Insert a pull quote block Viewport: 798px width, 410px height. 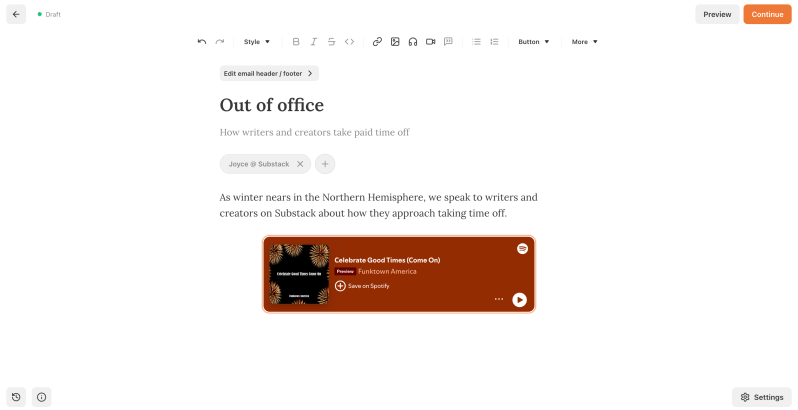click(448, 42)
